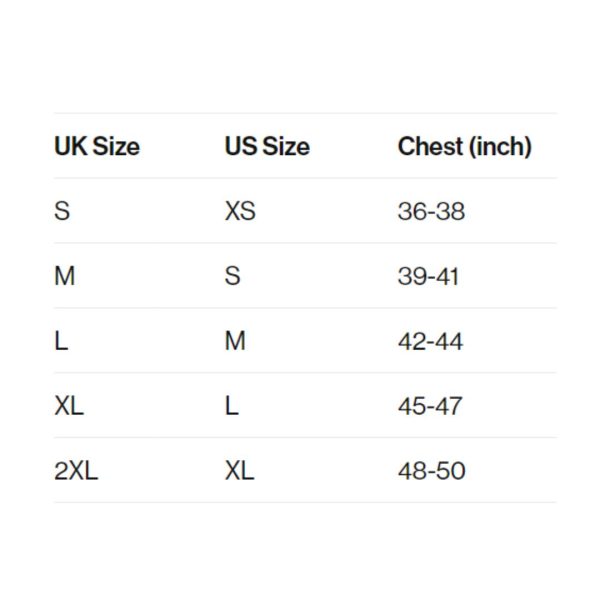600x600 pixels.
Task: Click the word Chest in header
Action: [x=430, y=146]
